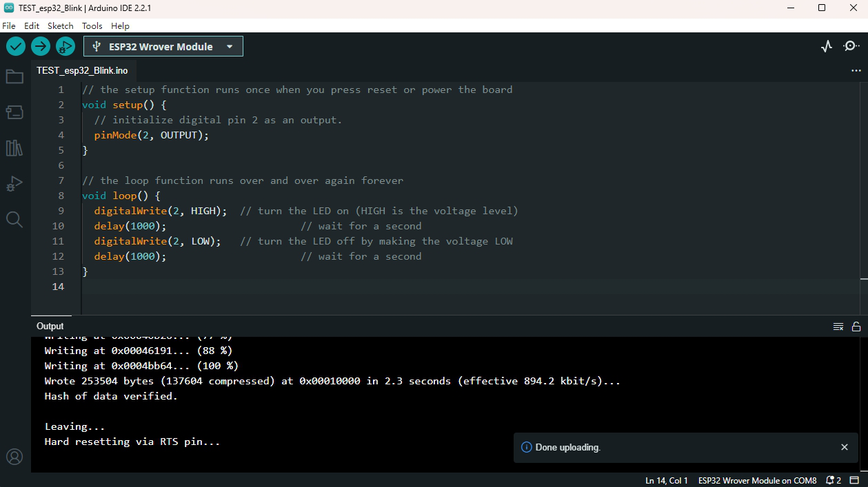Screen dimensions: 868x487
Task: Click the pinMode(2, OUTPUT); code line
Action: click(152, 135)
